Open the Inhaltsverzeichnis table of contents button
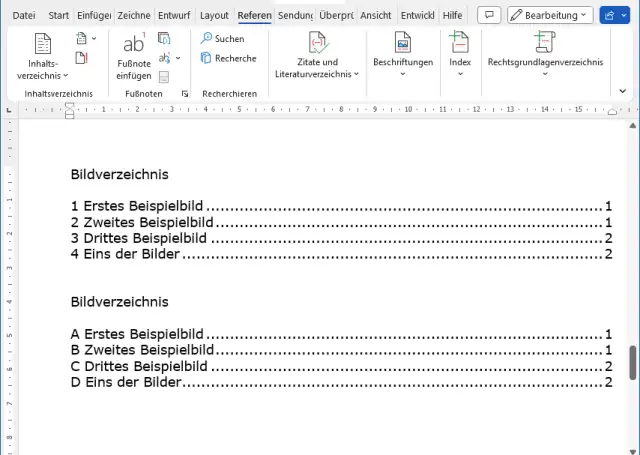This screenshot has height=455, width=640. point(42,54)
